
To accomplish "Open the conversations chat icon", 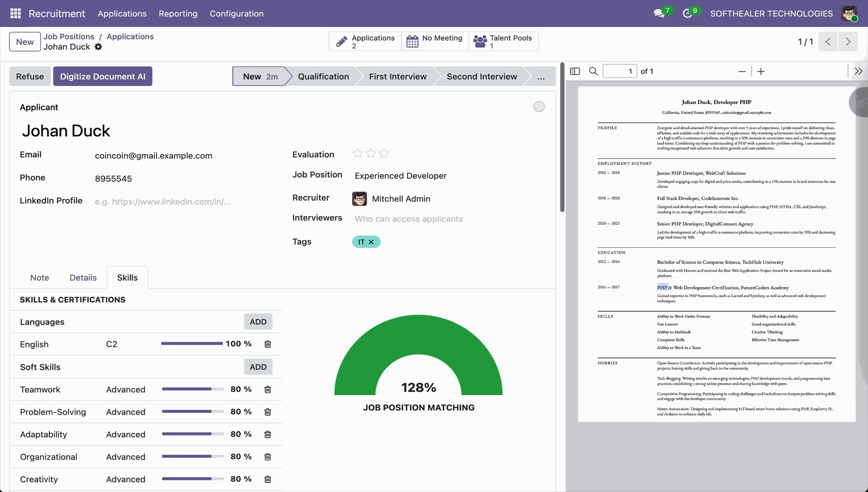I will tap(659, 14).
